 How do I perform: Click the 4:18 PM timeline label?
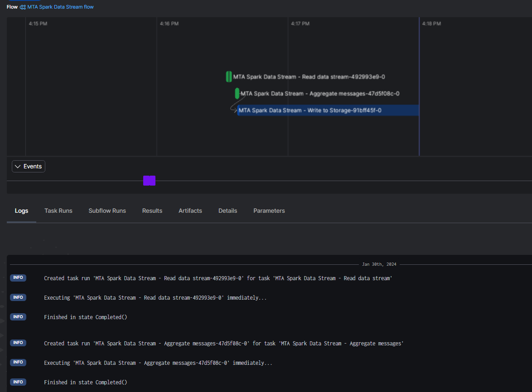coord(431,24)
